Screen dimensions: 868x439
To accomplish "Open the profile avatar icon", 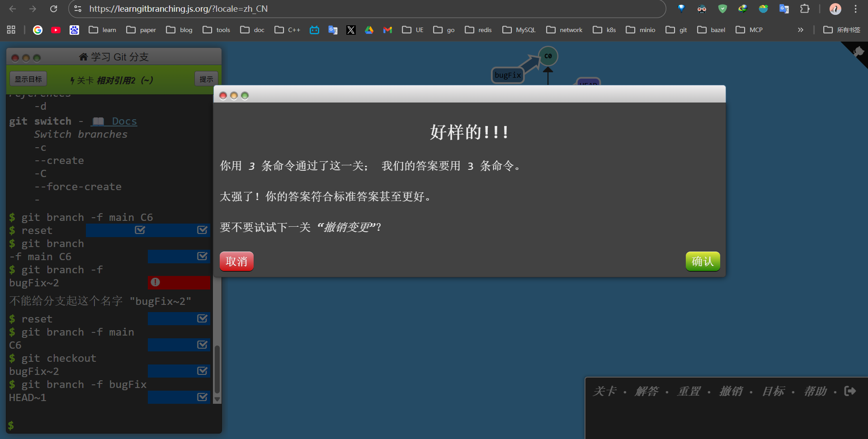I will click(x=835, y=9).
